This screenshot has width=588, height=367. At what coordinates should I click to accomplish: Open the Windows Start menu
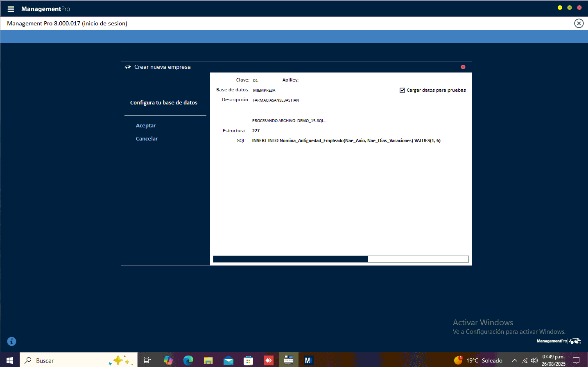tap(10, 360)
